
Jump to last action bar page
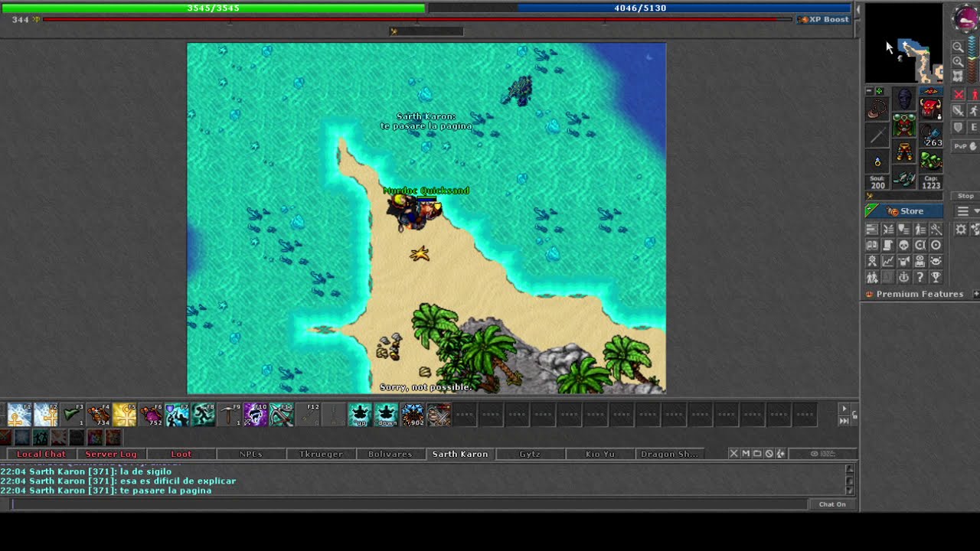click(x=844, y=421)
